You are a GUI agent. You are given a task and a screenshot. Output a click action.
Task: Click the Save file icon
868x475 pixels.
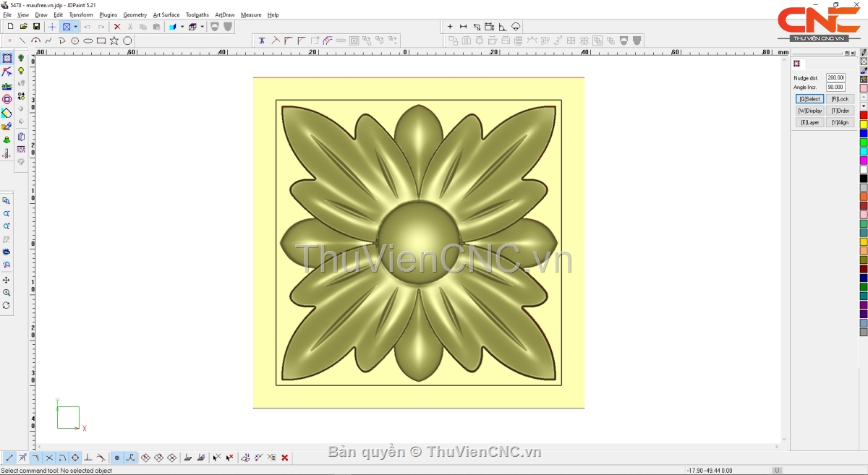point(36,27)
